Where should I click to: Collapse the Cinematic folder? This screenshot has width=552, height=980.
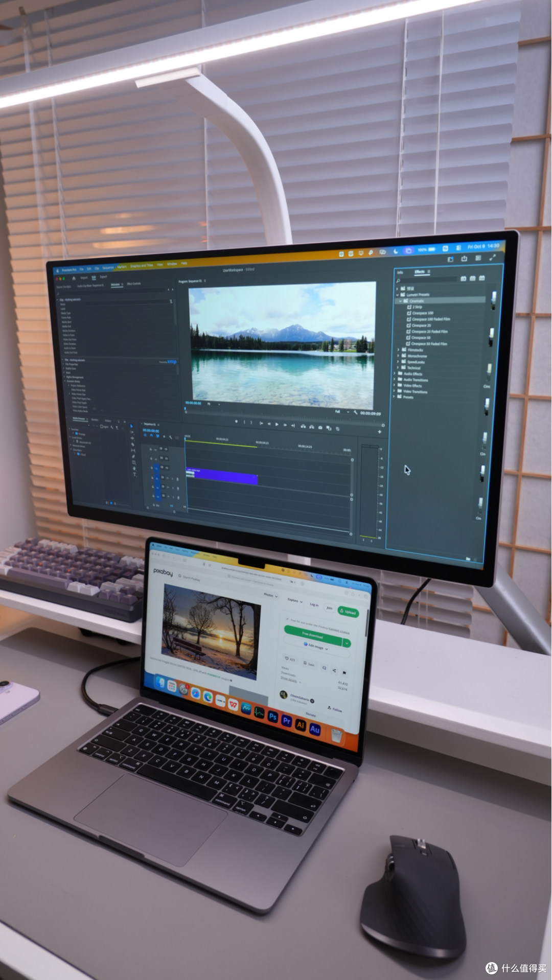[400, 301]
